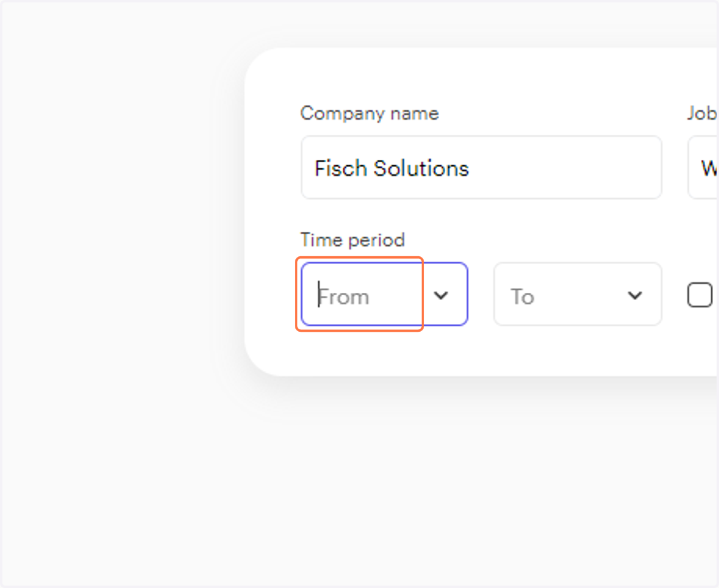Click the From placeholder text
Viewport: 719px width, 588px height.
pos(344,297)
